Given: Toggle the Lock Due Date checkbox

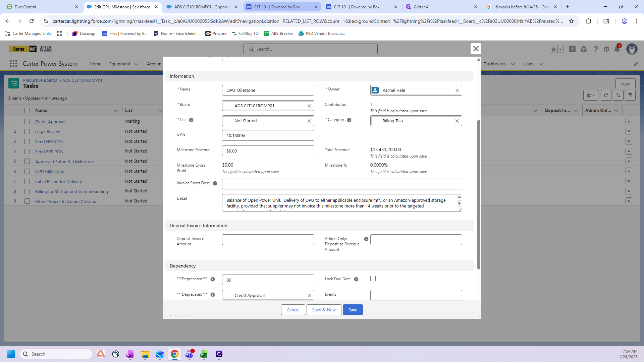Looking at the screenshot, I should pos(373,279).
